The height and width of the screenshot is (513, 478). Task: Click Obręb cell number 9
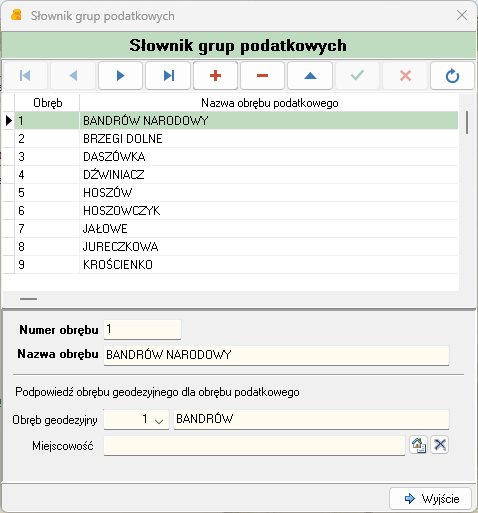[47, 265]
